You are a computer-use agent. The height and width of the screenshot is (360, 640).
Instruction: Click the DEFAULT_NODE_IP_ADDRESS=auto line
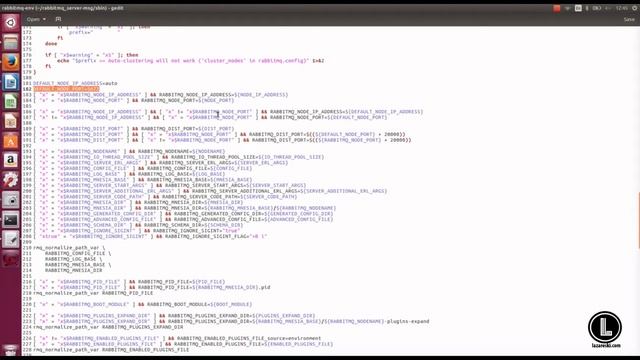[x=75, y=83]
